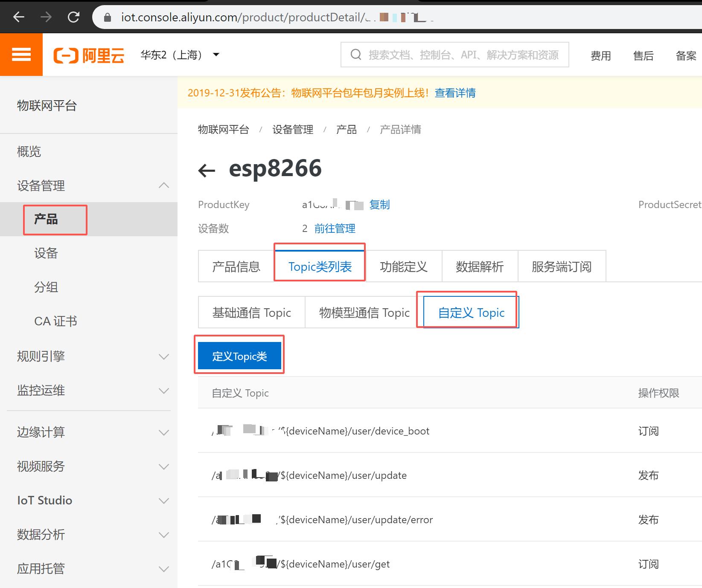Click the search magnifier icon
702x588 pixels.
point(355,55)
